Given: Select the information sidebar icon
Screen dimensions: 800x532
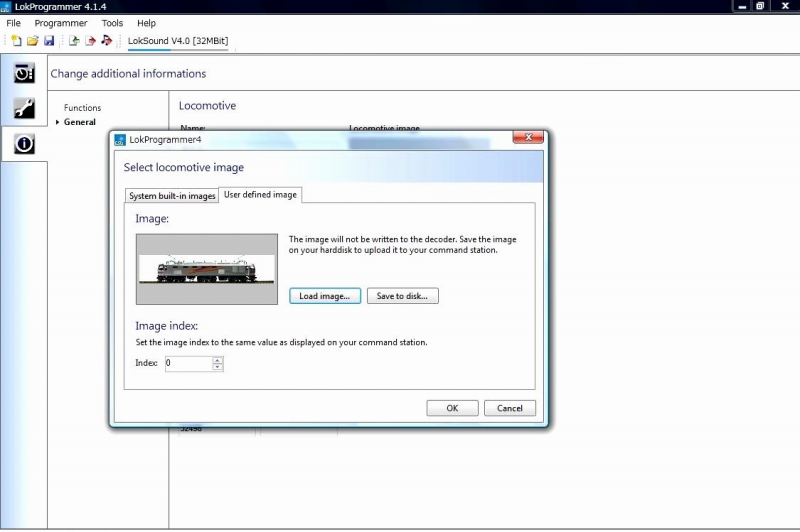Looking at the screenshot, I should click(x=24, y=144).
